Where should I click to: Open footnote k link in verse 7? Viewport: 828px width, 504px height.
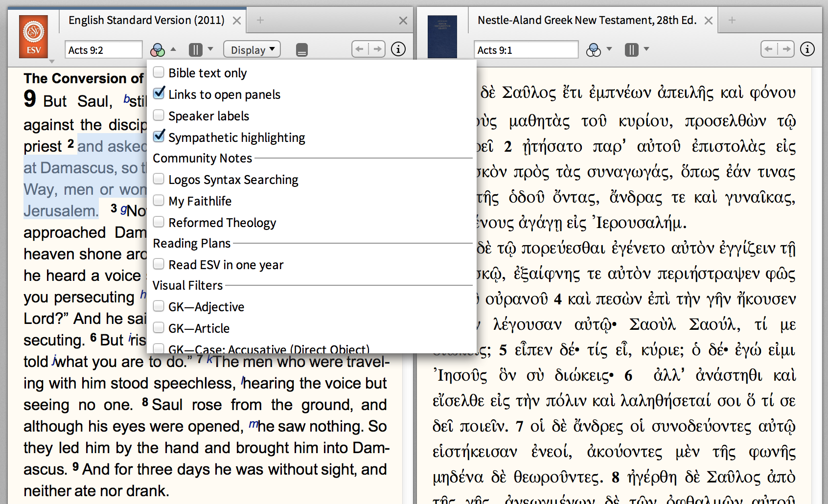tap(209, 359)
